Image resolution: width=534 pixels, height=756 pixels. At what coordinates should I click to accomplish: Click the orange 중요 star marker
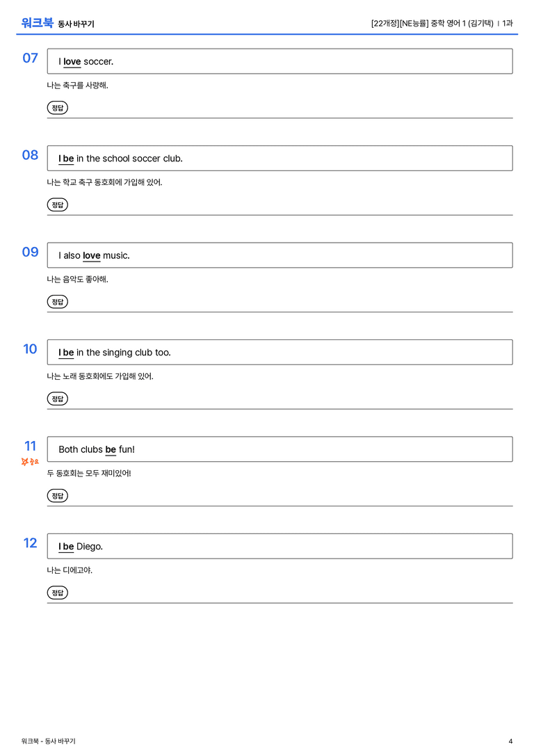(30, 462)
